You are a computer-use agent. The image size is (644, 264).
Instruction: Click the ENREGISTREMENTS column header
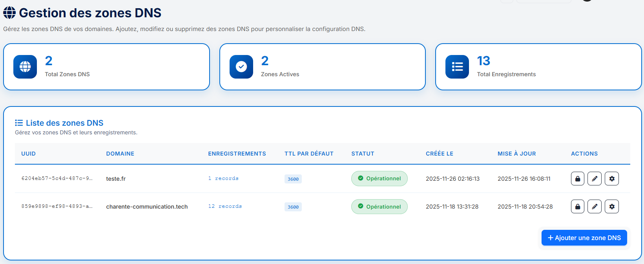[237, 154]
